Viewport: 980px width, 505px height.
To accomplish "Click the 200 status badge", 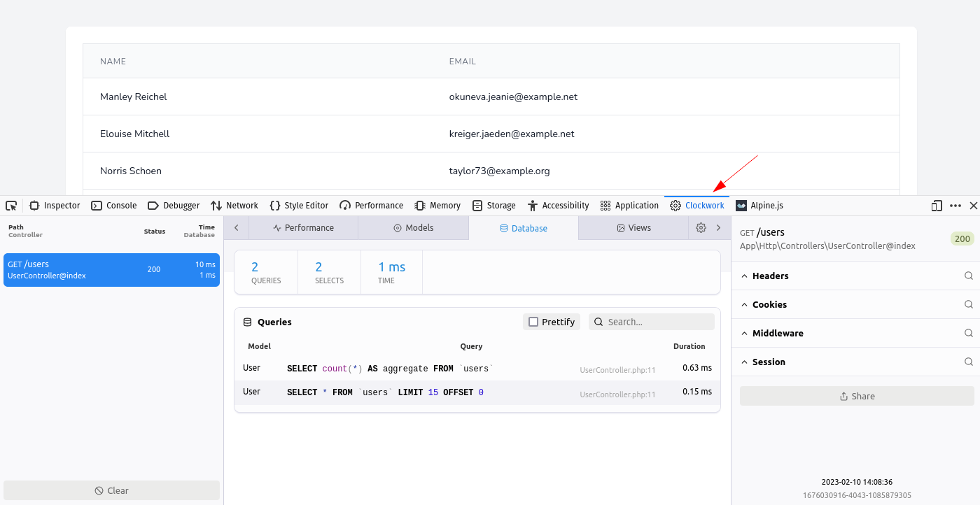I will click(962, 239).
